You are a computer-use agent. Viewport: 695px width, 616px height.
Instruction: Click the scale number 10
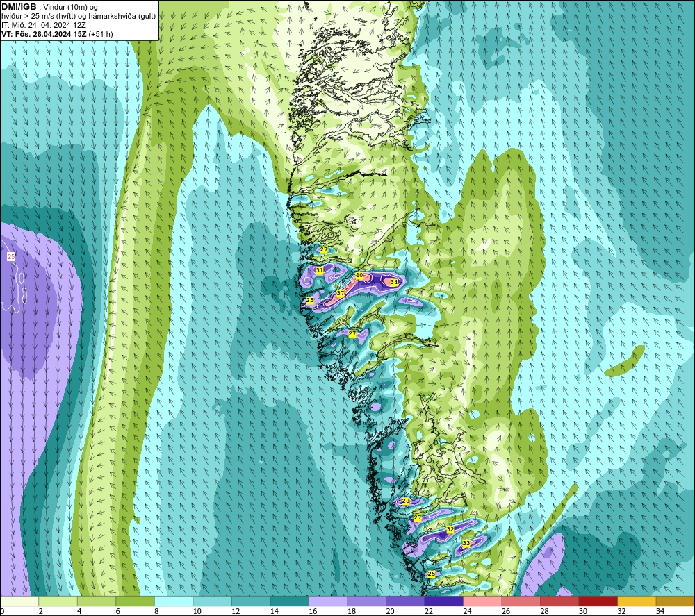click(x=197, y=611)
